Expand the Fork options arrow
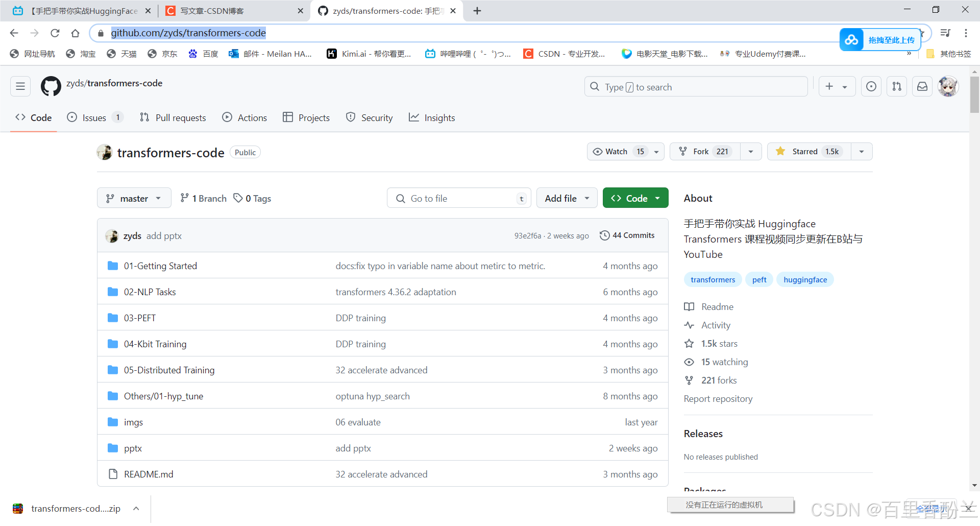Screen dimensions: 980x526 [751, 152]
